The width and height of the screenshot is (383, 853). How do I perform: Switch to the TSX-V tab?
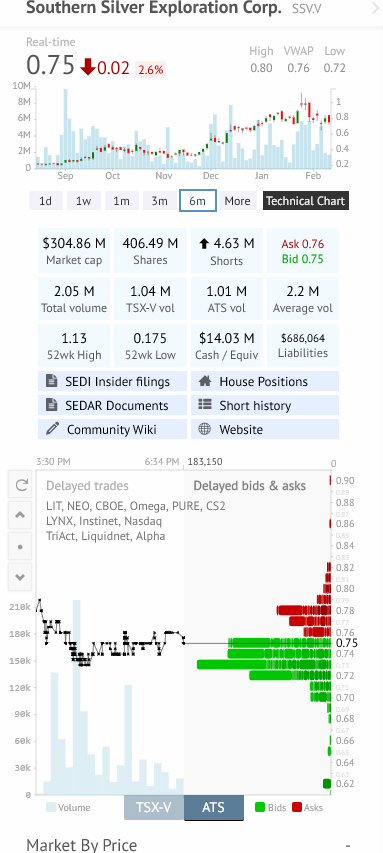[x=154, y=807]
